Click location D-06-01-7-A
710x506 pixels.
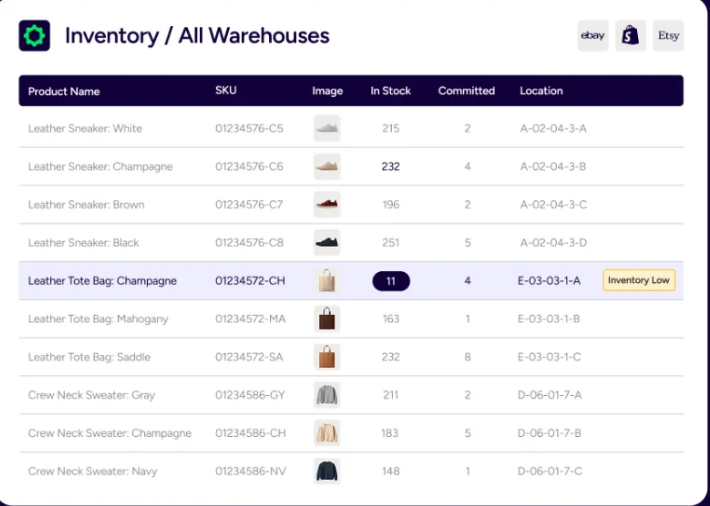(550, 395)
